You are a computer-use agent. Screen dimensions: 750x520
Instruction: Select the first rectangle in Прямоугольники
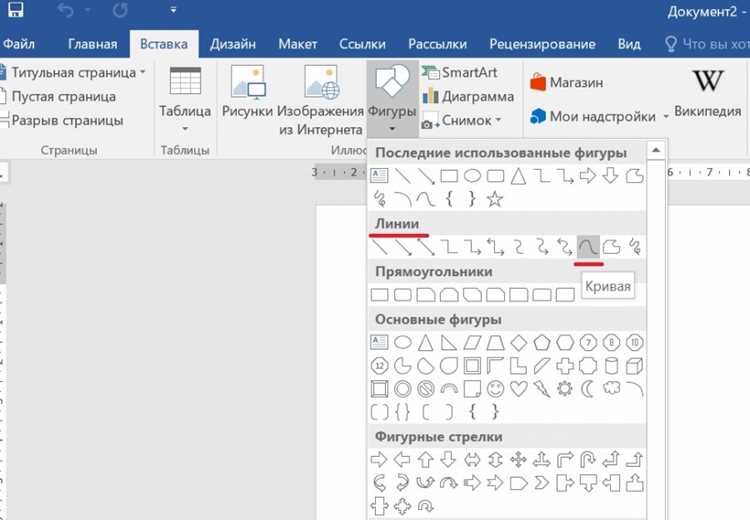379,294
